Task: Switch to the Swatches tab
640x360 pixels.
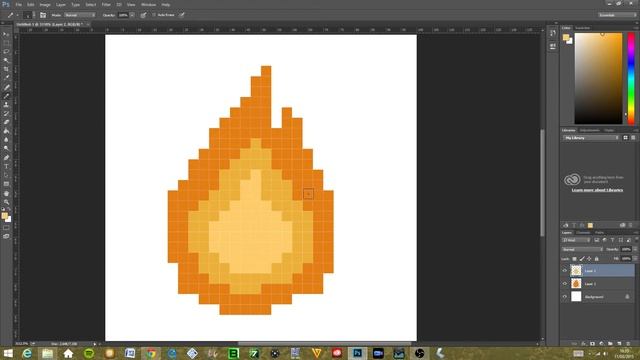Action: (582, 28)
